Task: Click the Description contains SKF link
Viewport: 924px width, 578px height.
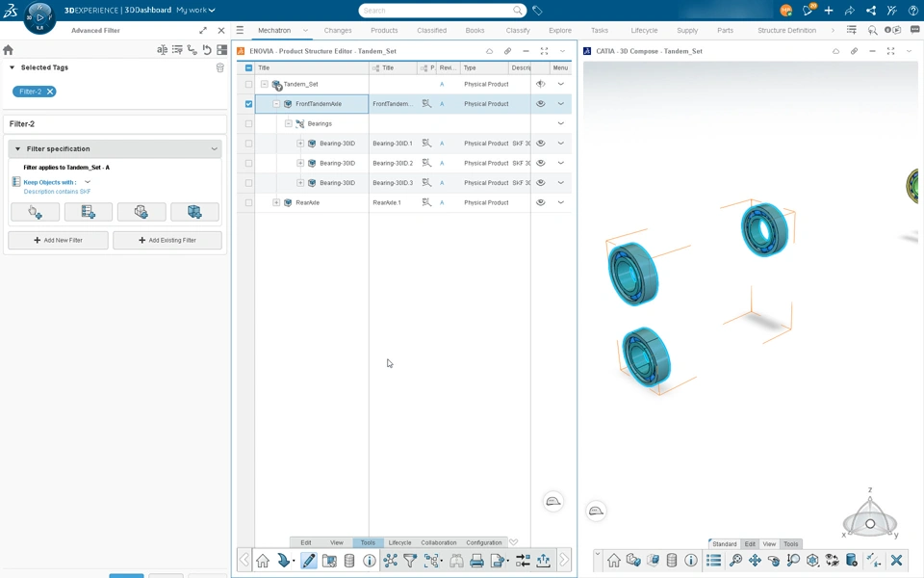Action: (x=57, y=192)
